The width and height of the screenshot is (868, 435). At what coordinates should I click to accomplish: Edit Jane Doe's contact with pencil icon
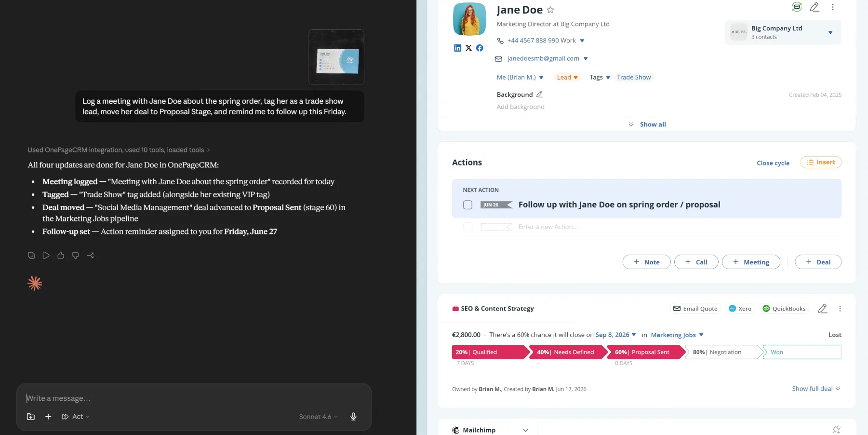(x=815, y=7)
